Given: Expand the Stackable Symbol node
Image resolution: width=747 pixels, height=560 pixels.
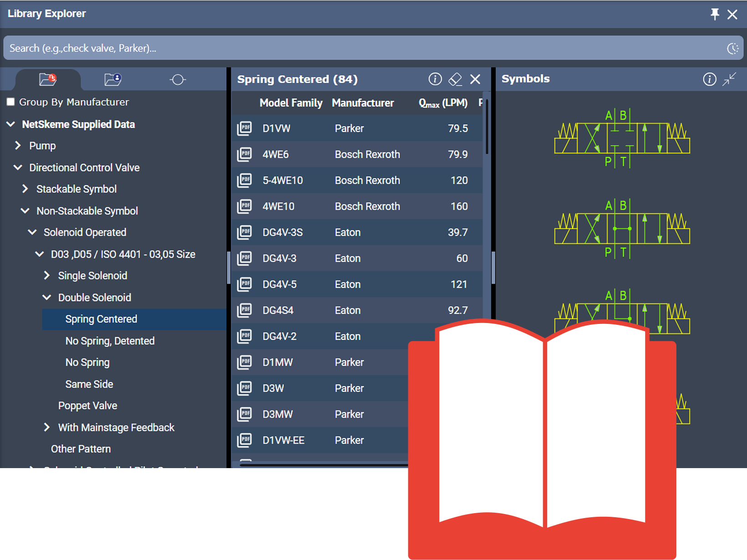Looking at the screenshot, I should coord(25,189).
